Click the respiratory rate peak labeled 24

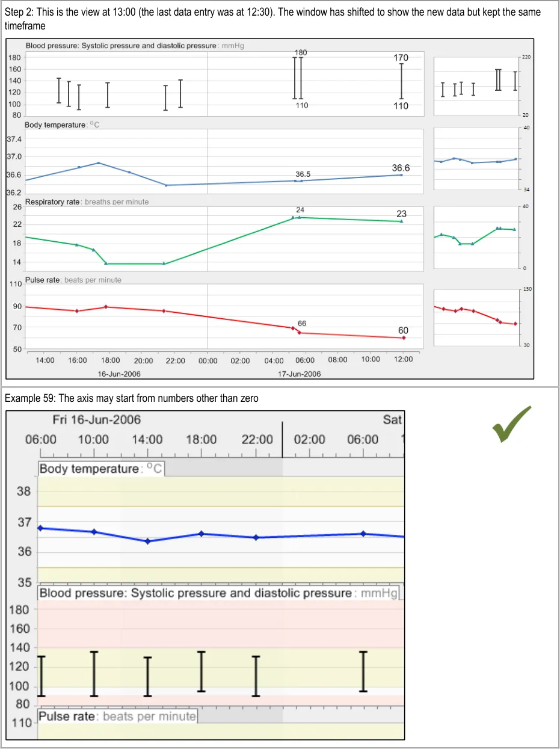click(x=300, y=217)
